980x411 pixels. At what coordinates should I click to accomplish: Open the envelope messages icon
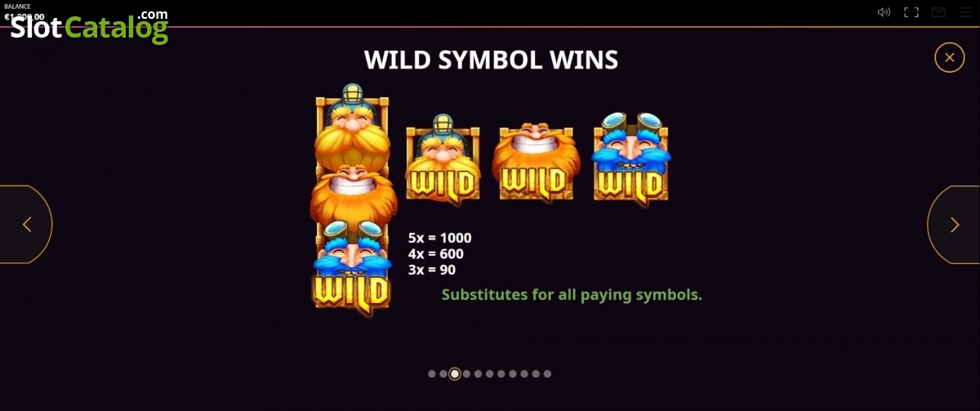click(938, 12)
